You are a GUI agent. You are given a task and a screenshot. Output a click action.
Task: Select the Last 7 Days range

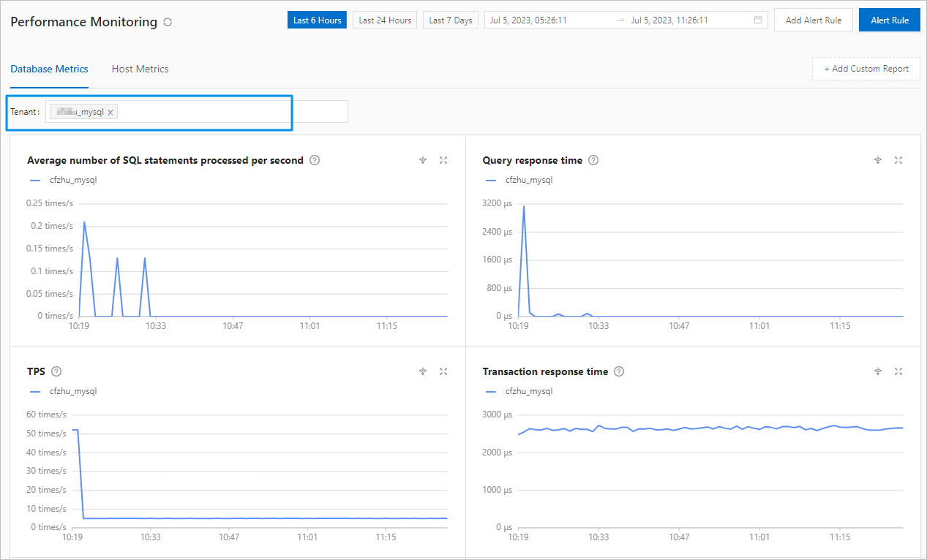tap(451, 20)
